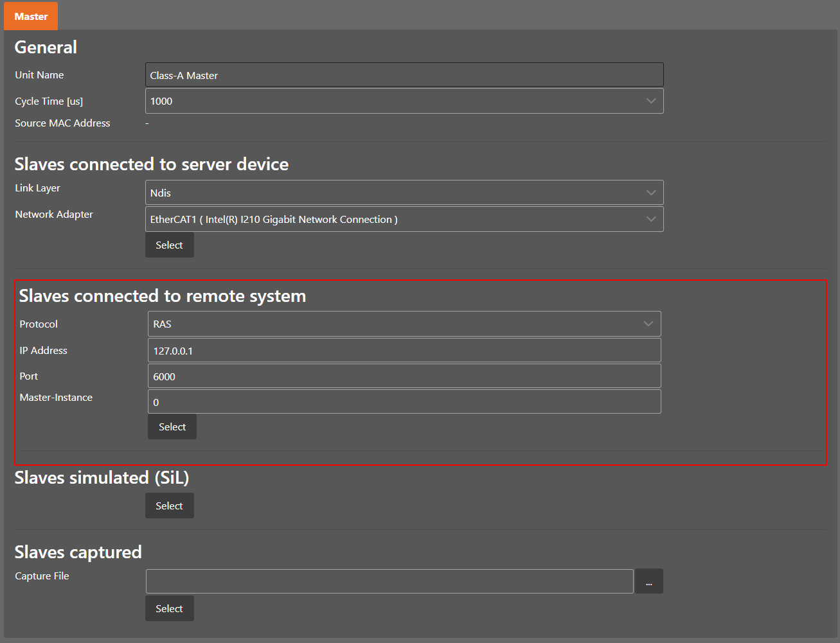Click the Cycle Time chevron arrow
Screen dimensions: 840x643
pos(650,101)
